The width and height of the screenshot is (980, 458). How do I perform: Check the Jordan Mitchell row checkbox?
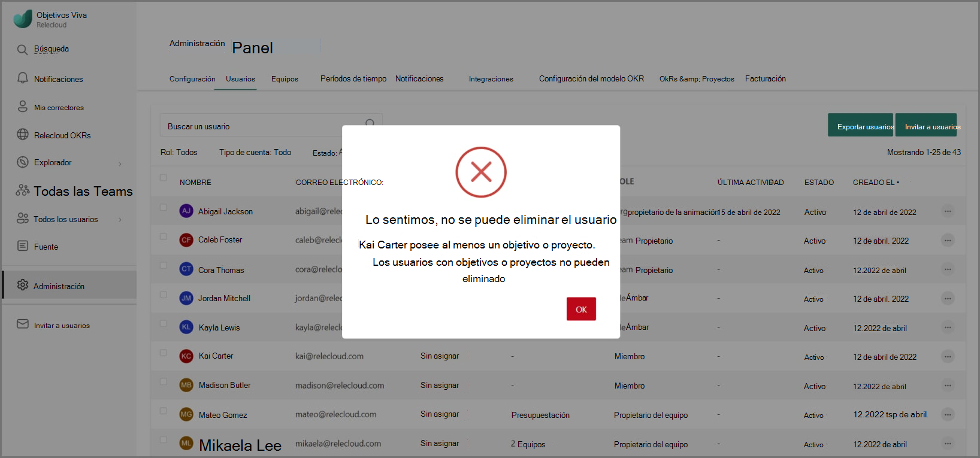[x=163, y=295]
